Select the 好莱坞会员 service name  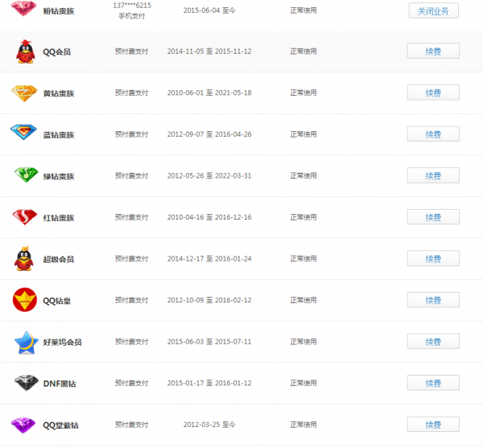pos(63,343)
